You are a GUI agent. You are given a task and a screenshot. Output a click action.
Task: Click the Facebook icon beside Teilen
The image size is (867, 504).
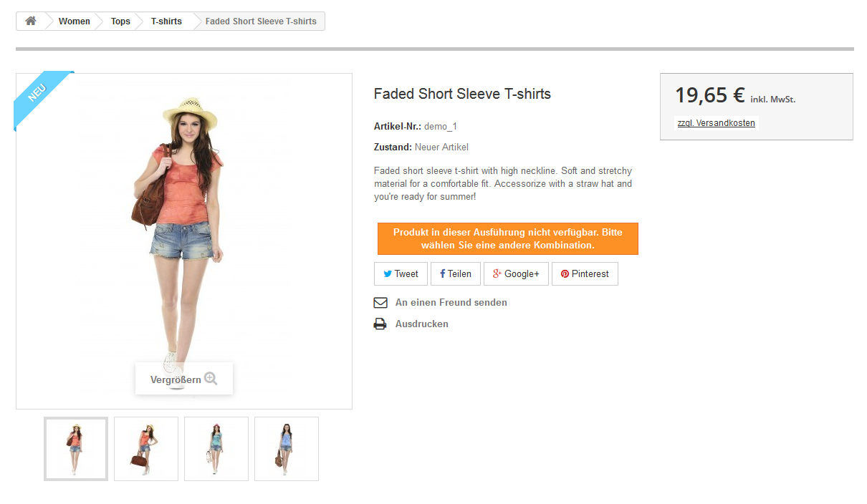[442, 274]
